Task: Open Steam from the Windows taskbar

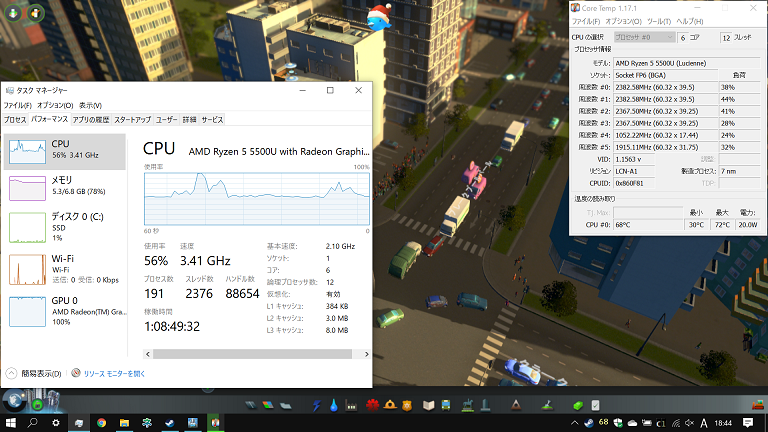Action: coord(169,422)
